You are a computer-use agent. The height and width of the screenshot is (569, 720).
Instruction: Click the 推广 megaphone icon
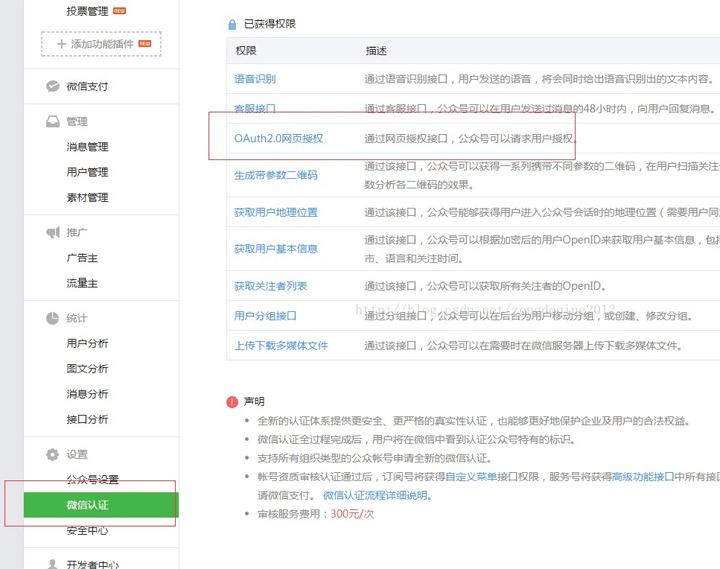[52, 233]
